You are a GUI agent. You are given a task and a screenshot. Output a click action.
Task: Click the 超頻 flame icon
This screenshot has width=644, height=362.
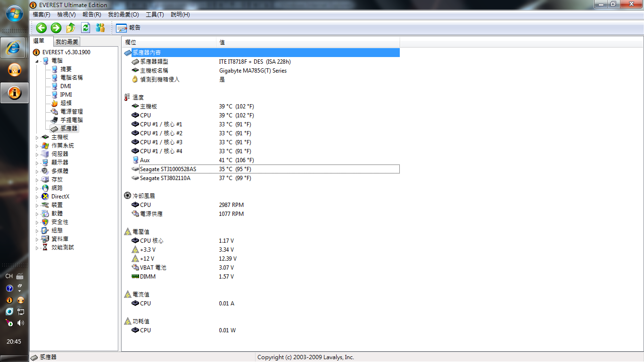pyautogui.click(x=54, y=103)
